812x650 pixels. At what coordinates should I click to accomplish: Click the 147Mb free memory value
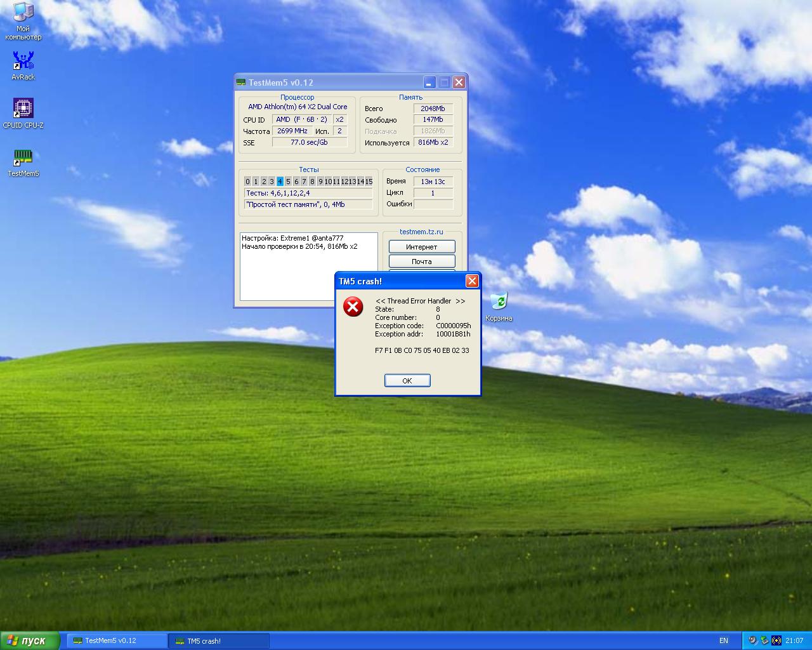click(x=433, y=119)
